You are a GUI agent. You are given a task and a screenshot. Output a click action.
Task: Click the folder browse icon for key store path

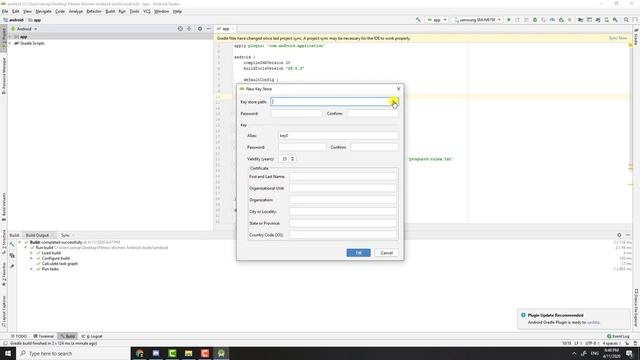point(393,102)
